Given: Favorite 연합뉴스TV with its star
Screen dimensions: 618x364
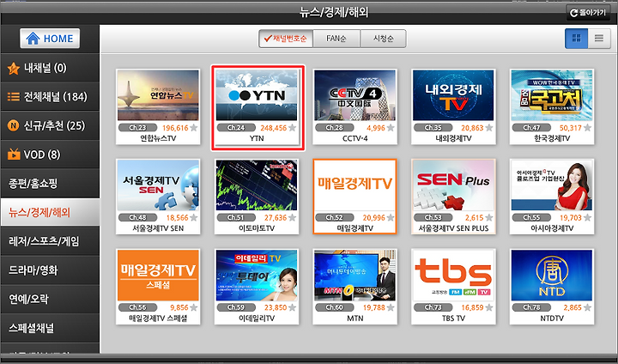Looking at the screenshot, I should pos(193,128).
